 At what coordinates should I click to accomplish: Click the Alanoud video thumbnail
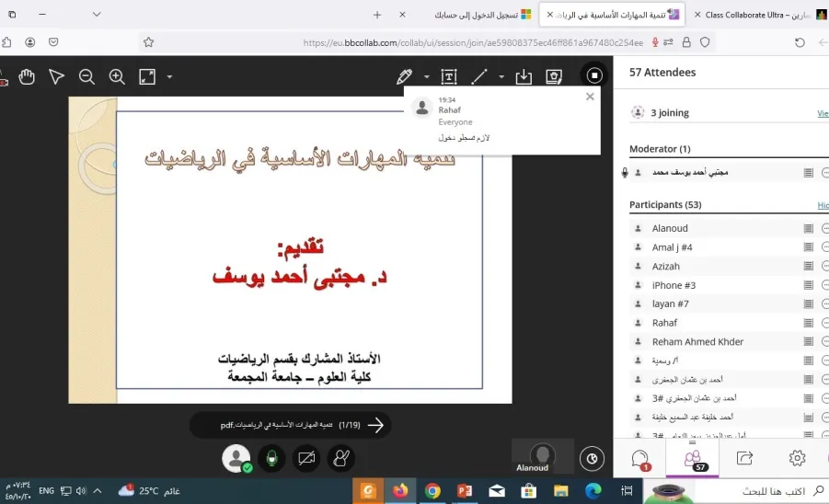click(x=543, y=456)
